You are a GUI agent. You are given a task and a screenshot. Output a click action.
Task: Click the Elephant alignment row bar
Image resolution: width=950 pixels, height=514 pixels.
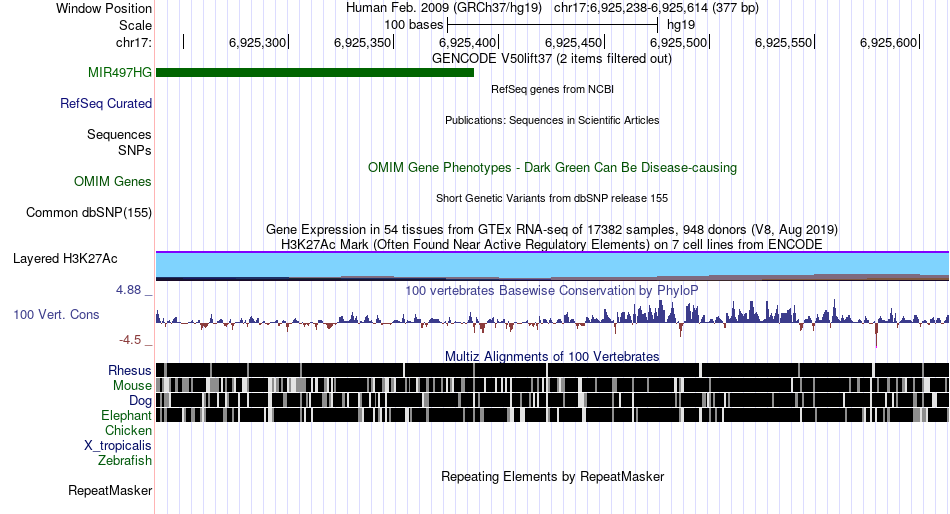coord(553,416)
